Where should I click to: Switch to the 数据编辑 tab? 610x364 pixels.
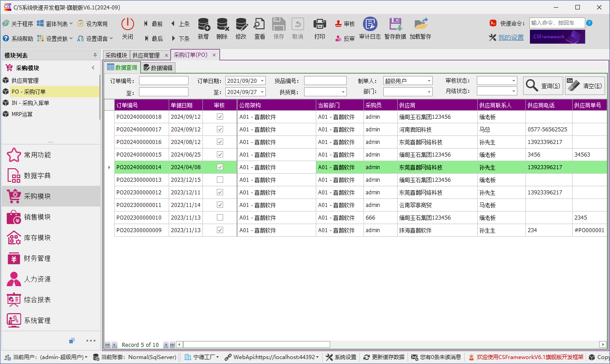157,68
